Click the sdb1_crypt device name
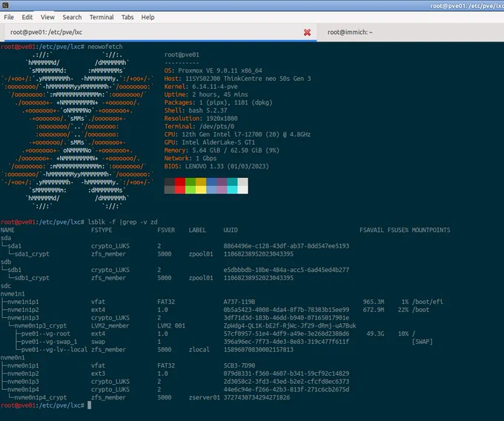The image size is (504, 421). coord(32,278)
